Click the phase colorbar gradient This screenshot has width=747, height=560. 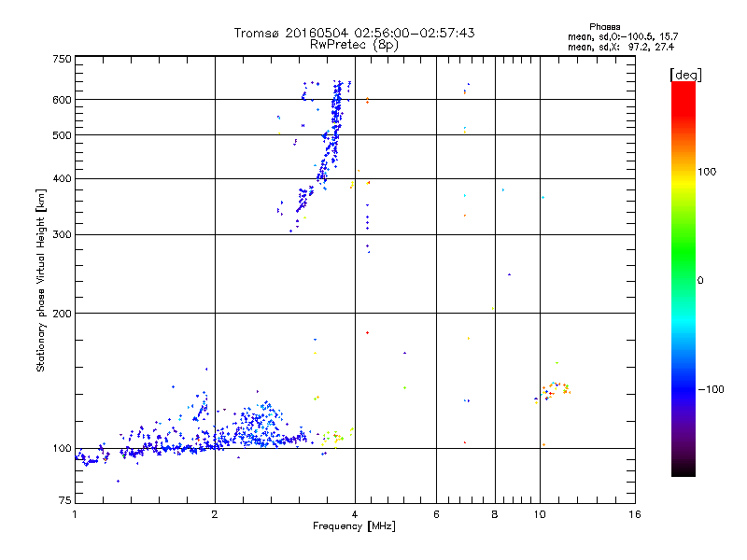pyautogui.click(x=684, y=278)
